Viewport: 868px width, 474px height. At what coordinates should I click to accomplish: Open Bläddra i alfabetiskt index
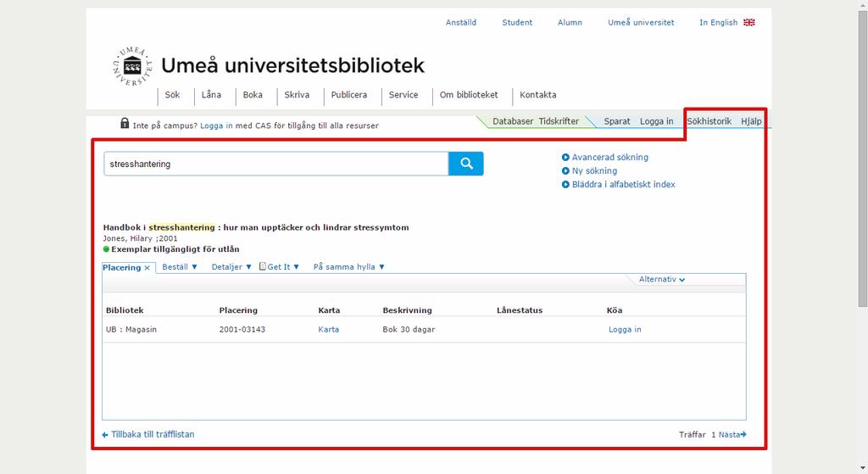point(623,184)
